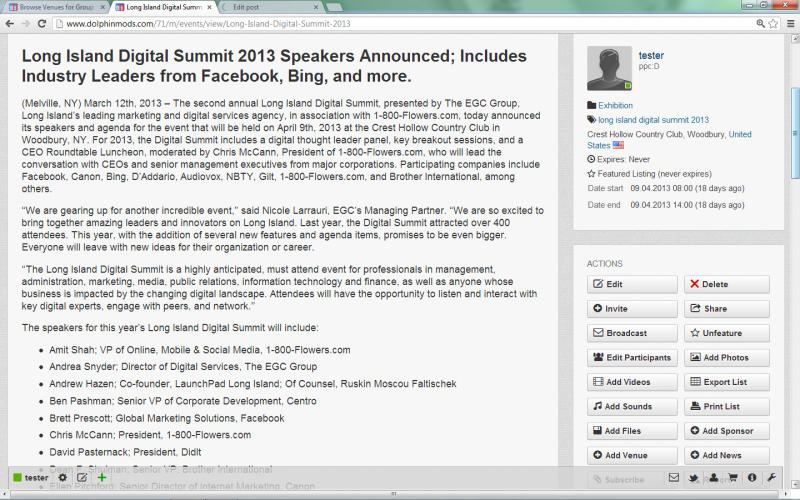Click the info icon in bottom toolbar
Screen dimensions: 800x500
pos(752,478)
